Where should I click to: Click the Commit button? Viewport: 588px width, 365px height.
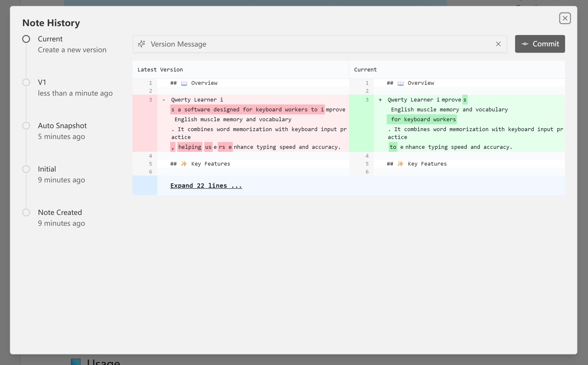tap(540, 44)
